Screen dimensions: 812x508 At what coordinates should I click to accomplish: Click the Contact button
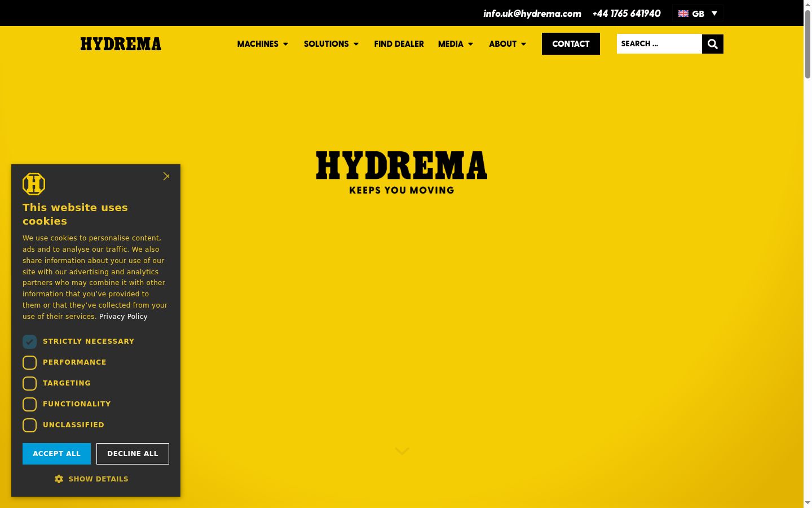click(x=571, y=44)
